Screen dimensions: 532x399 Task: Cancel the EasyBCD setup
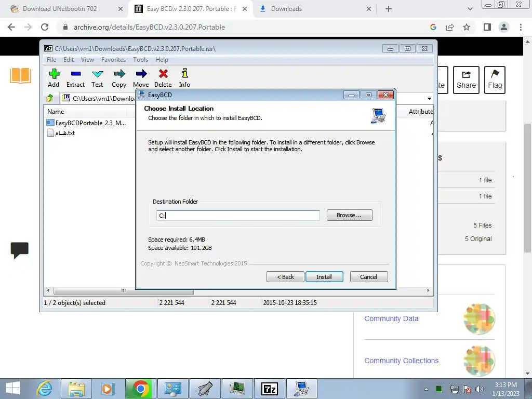pyautogui.click(x=369, y=277)
